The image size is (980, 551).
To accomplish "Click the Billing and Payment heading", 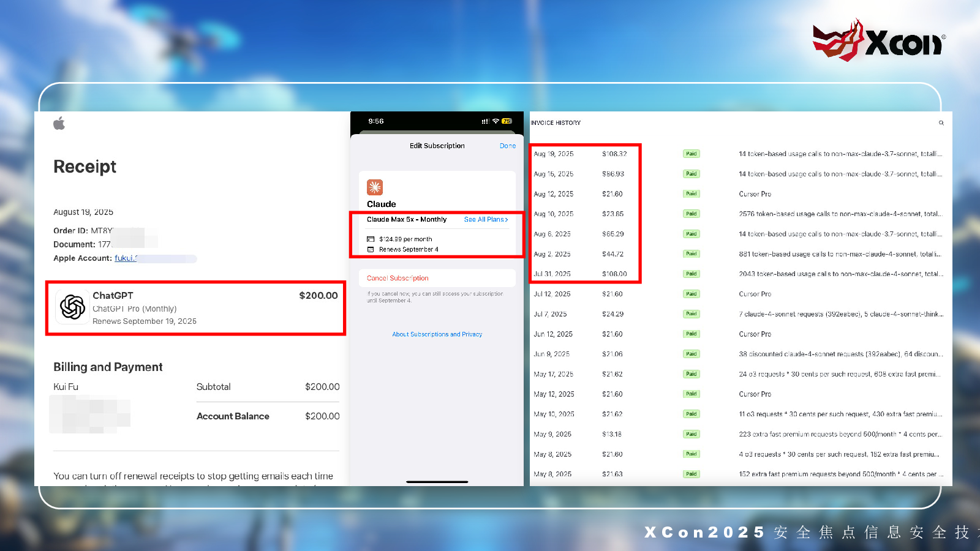I will coord(108,367).
